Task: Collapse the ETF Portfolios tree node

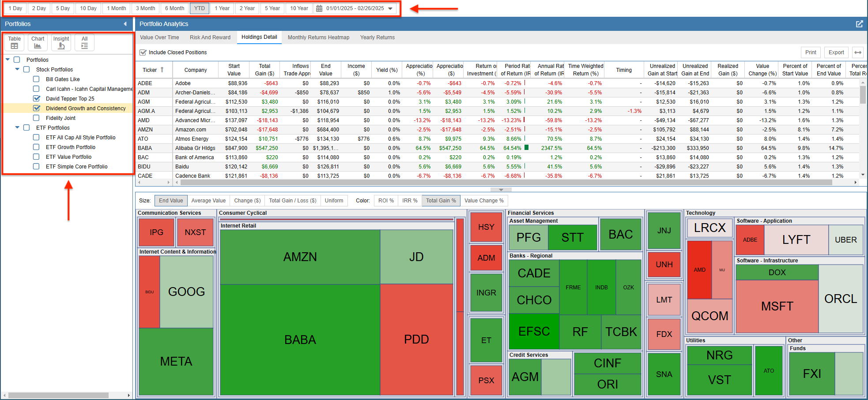Action: point(17,127)
